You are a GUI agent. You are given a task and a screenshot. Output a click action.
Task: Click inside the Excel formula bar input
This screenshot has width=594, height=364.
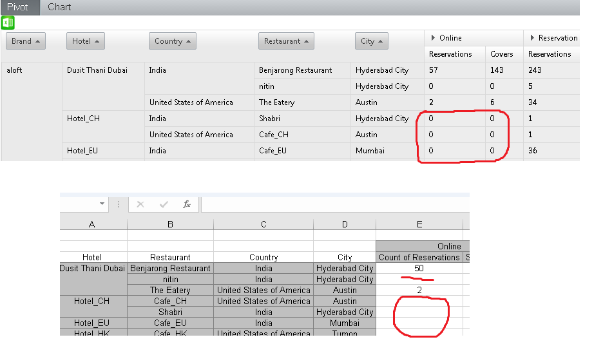pyautogui.click(x=335, y=204)
